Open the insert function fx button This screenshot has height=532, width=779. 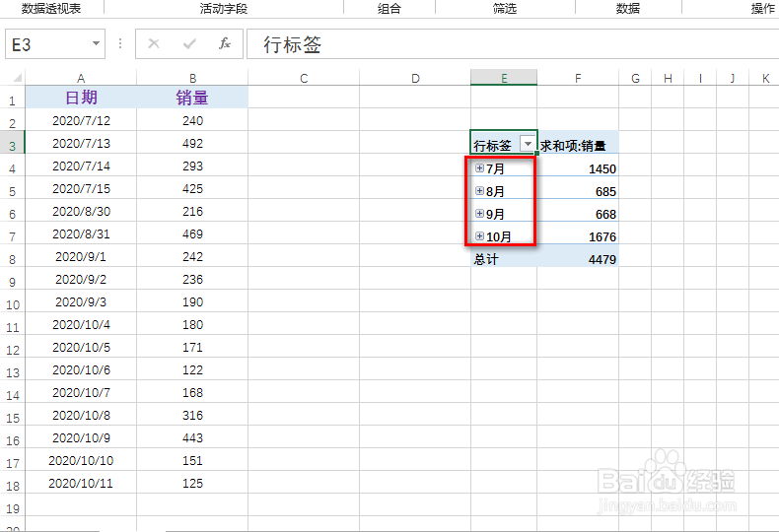[x=225, y=43]
